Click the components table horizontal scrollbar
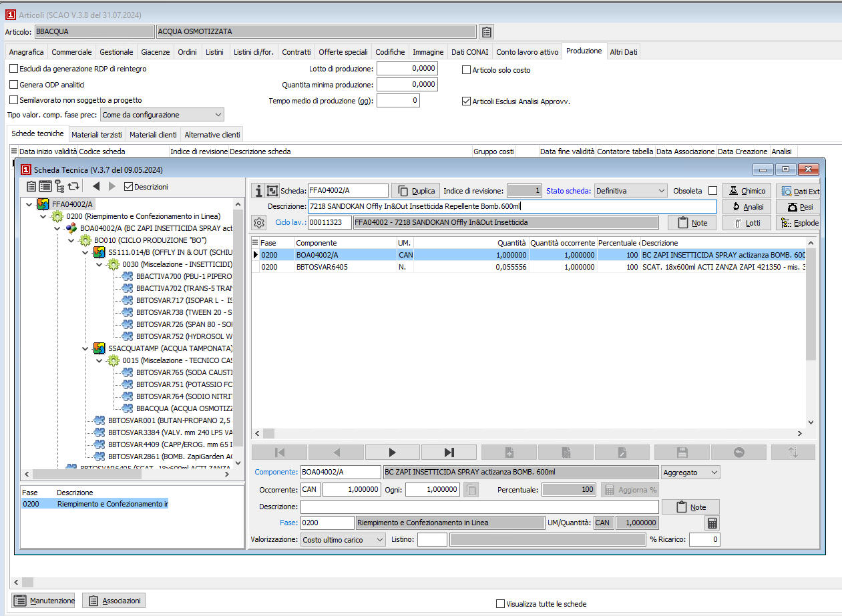 528,433
